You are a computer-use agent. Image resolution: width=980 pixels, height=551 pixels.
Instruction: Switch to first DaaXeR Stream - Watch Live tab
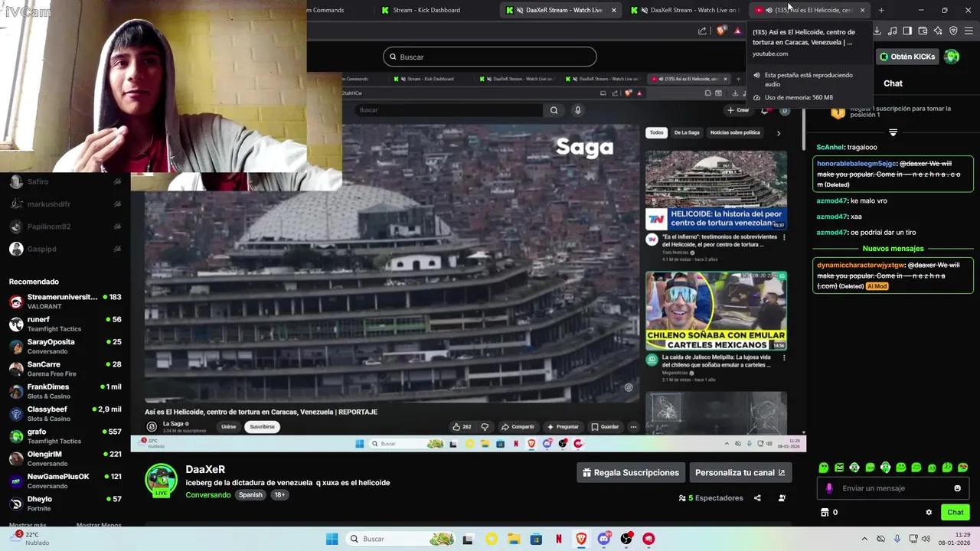(563, 10)
